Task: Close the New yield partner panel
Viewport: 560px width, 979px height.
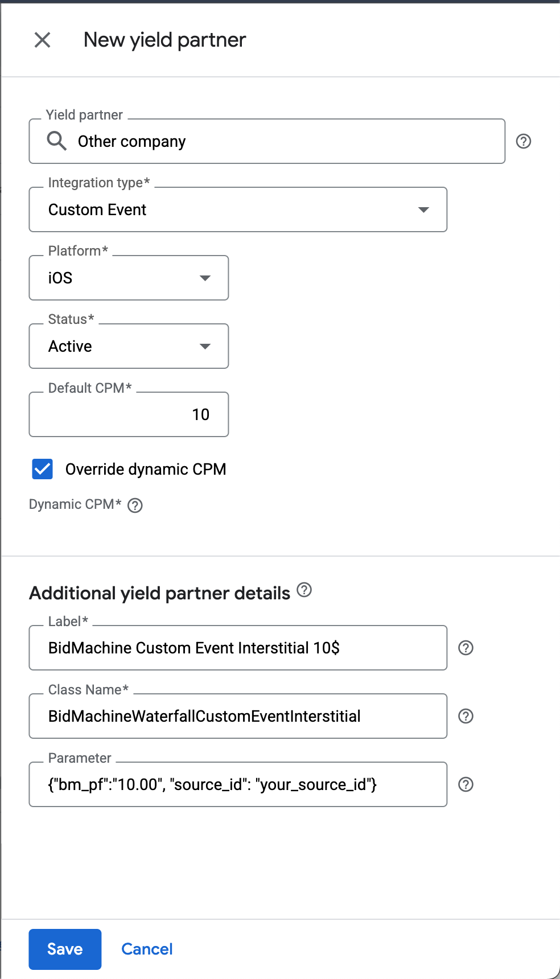Action: 43,40
